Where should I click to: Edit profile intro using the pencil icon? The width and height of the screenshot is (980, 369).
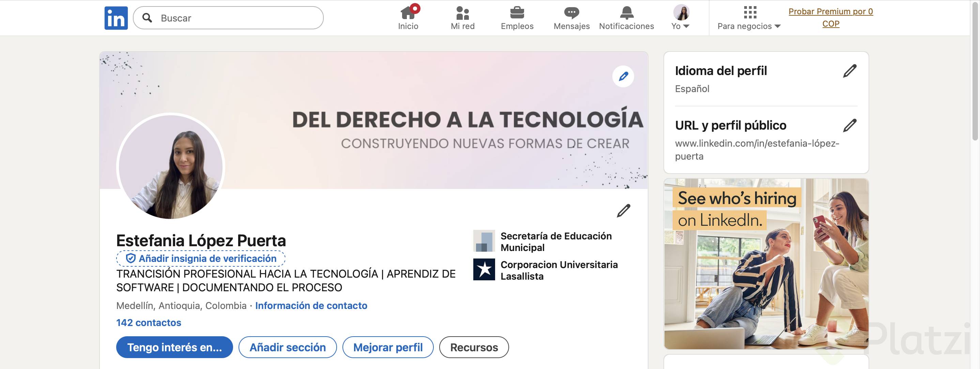click(623, 210)
